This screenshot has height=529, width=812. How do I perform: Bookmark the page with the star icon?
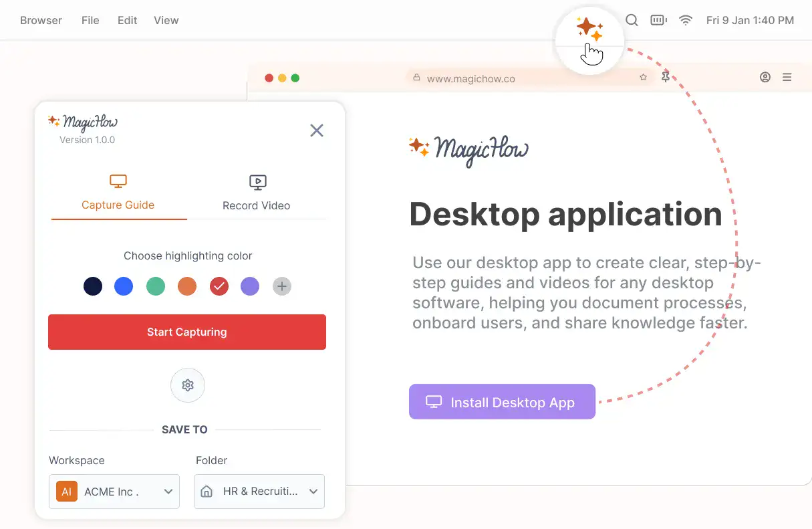point(643,77)
